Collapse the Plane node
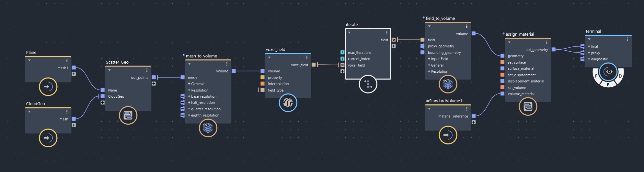 click(x=29, y=61)
